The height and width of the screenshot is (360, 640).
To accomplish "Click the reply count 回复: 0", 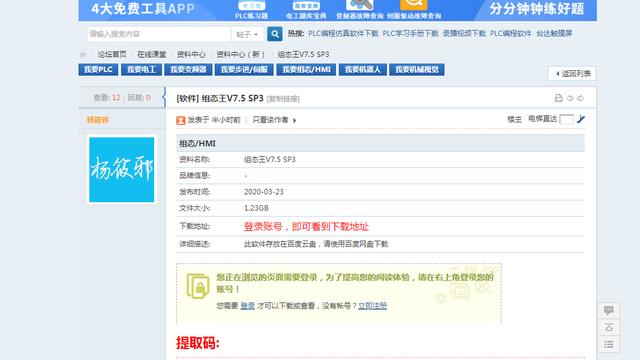I will click(x=139, y=98).
